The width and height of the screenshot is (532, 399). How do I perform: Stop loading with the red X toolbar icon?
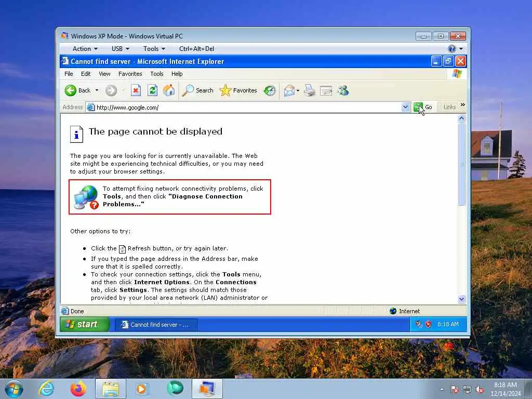point(136,90)
